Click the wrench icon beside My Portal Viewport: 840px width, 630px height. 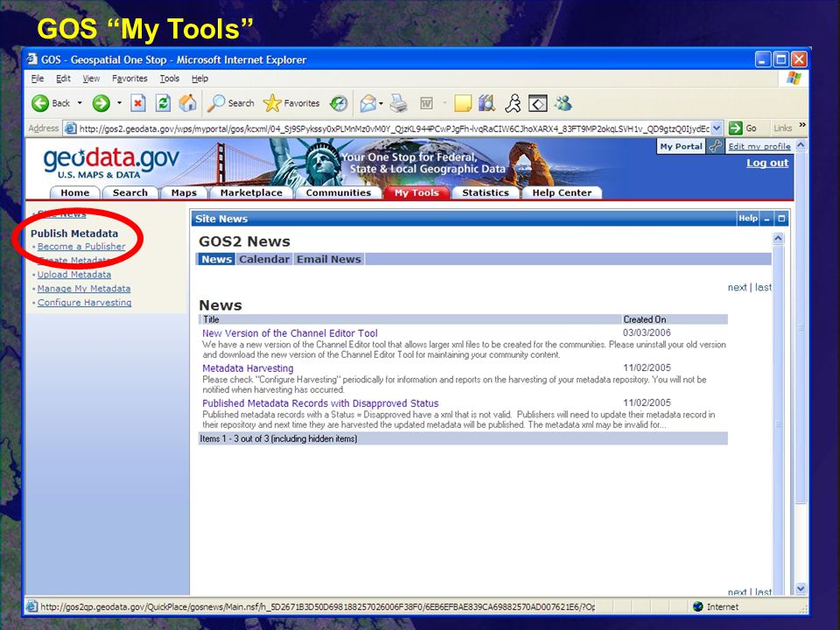(x=715, y=146)
